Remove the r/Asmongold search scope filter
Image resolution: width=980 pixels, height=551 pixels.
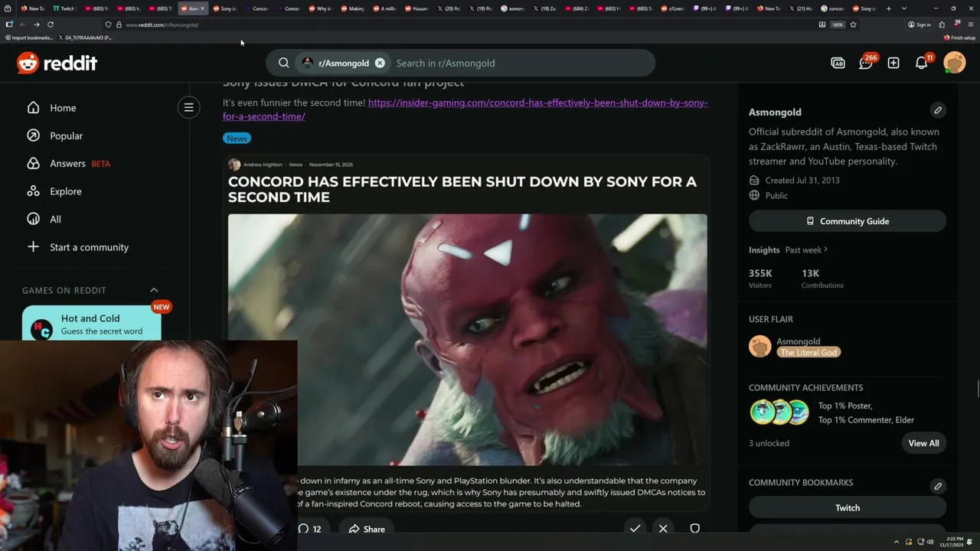[380, 63]
